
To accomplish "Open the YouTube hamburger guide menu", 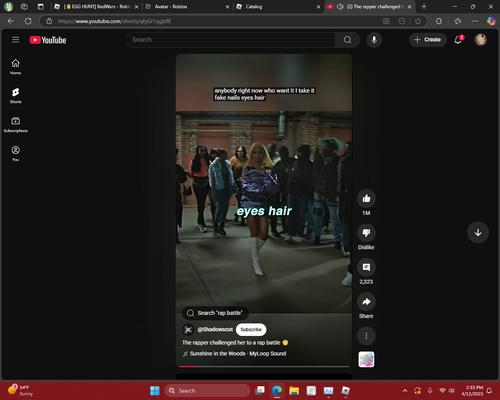I will 15,40.
